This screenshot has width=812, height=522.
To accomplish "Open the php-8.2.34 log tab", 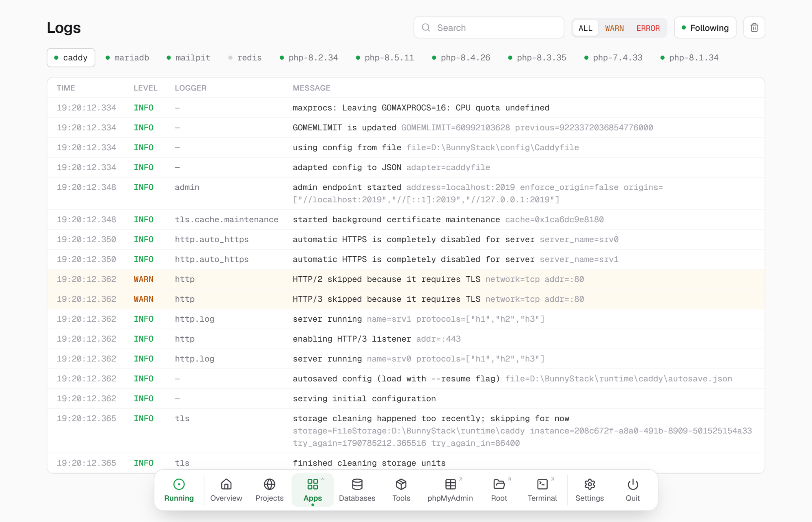I will 309,58.
